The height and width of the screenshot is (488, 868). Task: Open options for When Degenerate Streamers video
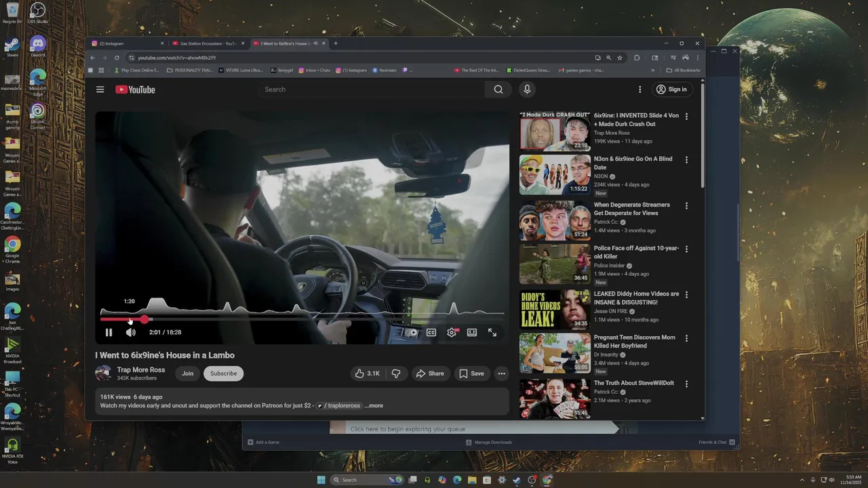tap(686, 205)
